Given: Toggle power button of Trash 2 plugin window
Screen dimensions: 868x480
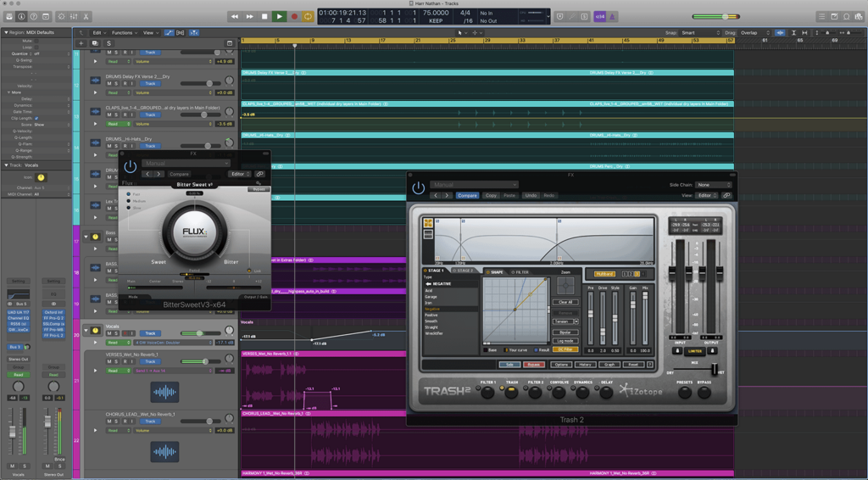Looking at the screenshot, I should tap(419, 187).
